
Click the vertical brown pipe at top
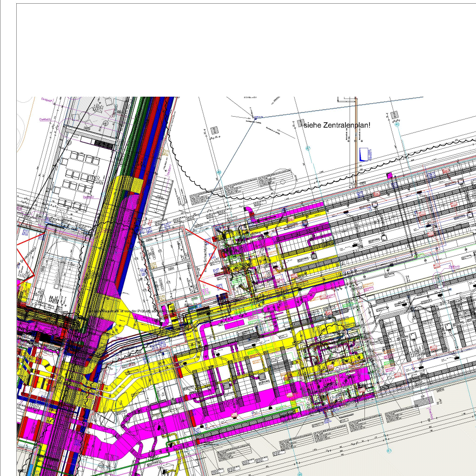(x=356, y=139)
